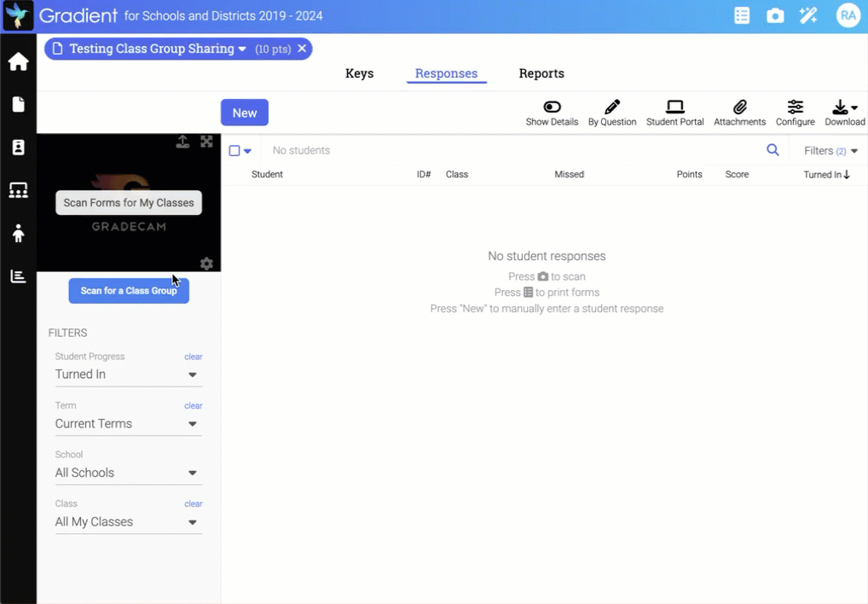Screen dimensions: 868x604
Task: Open the School All Schools dropdown
Action: click(x=129, y=473)
